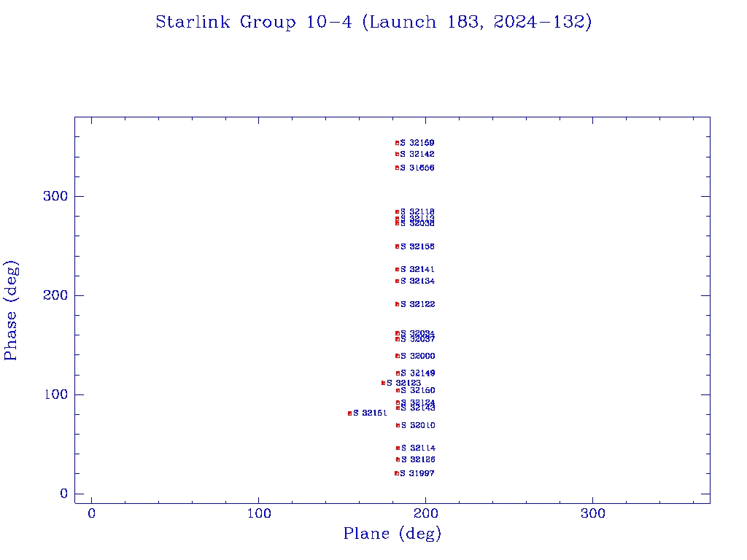This screenshot has width=747, height=560.
Task: Select satellite label 'S 32134'
Action: (417, 281)
